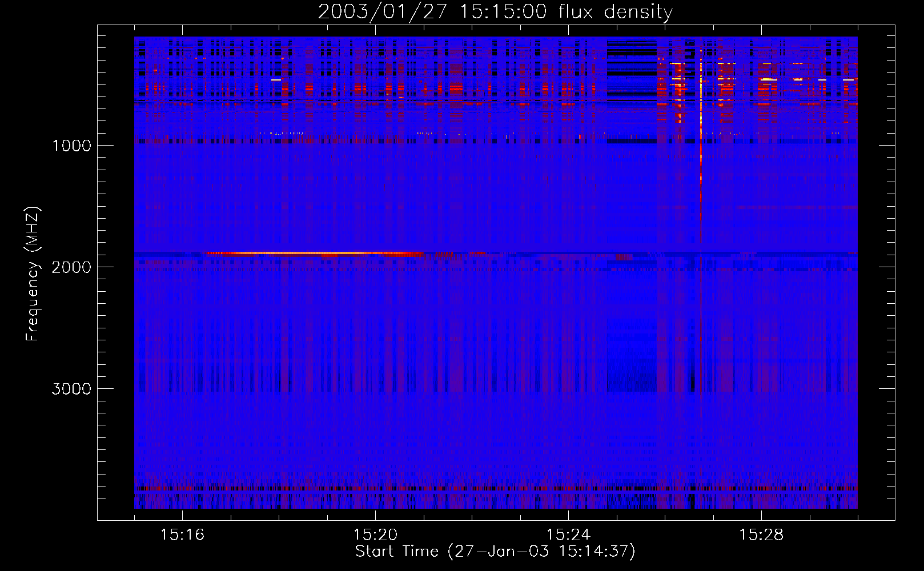Click the bright horizontal emission band near 1900 MHz

pos(314,253)
